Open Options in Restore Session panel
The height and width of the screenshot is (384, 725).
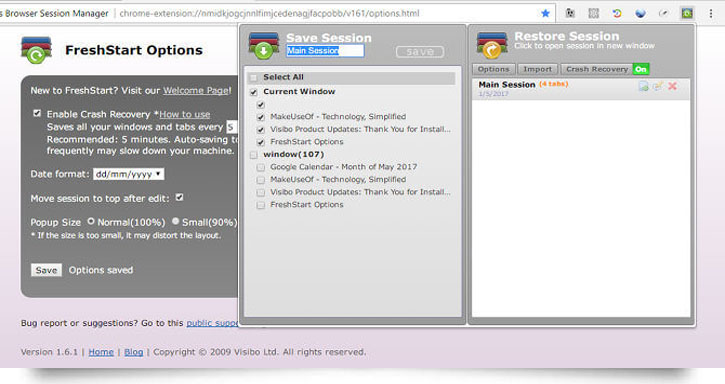[493, 69]
